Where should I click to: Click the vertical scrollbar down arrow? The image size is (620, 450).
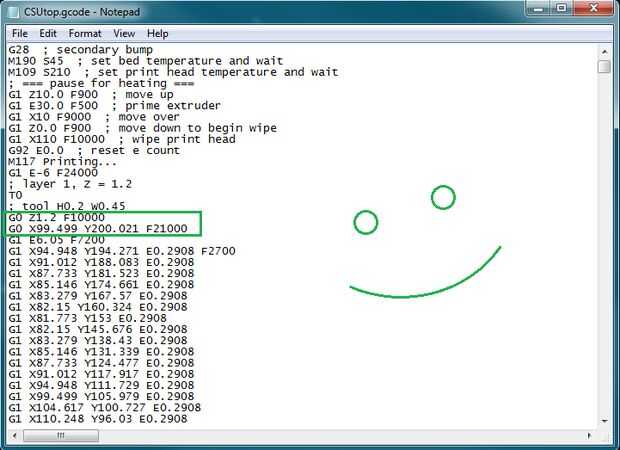click(x=604, y=421)
